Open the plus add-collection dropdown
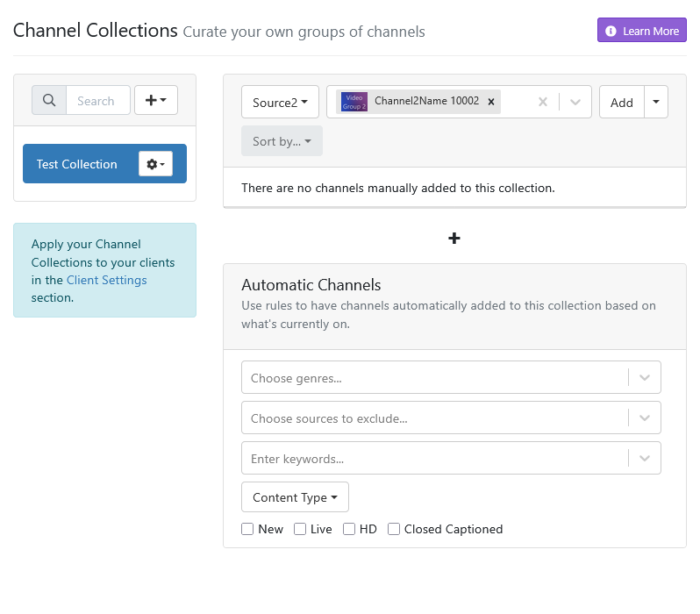This screenshot has width=700, height=614. 155,100
